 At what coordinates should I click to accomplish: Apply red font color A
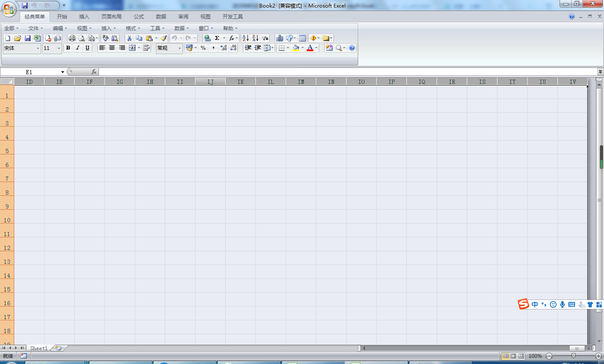pyautogui.click(x=310, y=48)
